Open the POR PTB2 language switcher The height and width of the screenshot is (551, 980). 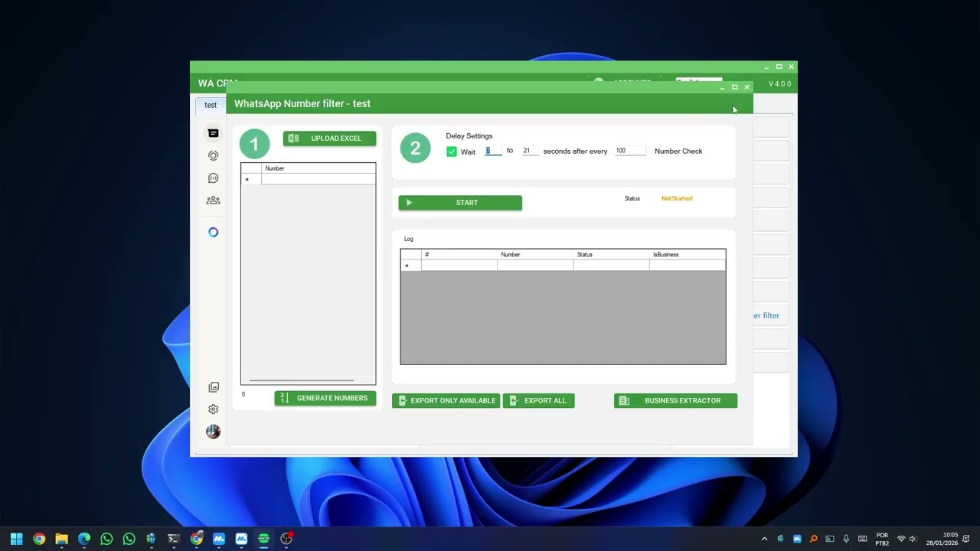tap(882, 539)
